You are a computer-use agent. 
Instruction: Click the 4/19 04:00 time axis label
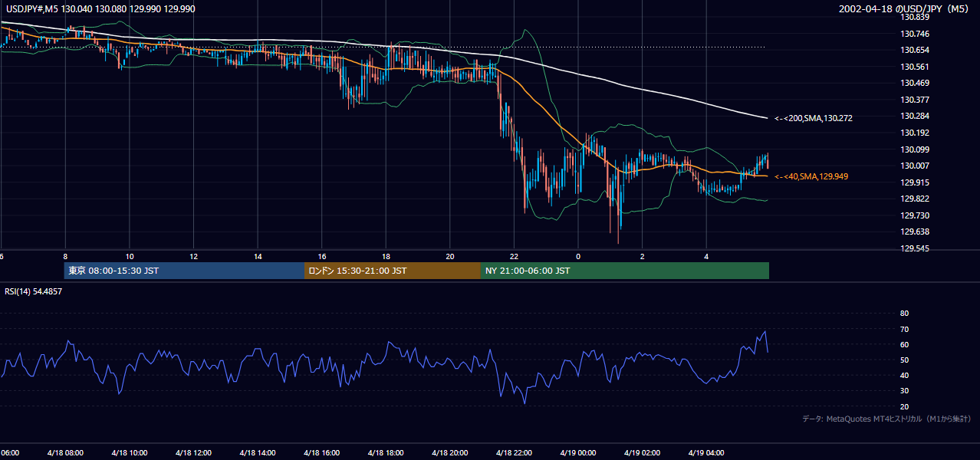707,453
